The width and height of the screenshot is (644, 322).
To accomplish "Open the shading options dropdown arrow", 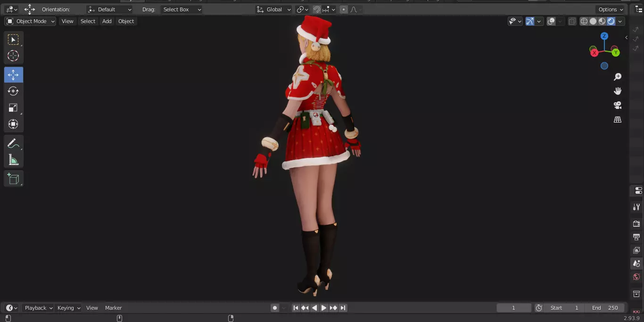I will (620, 21).
